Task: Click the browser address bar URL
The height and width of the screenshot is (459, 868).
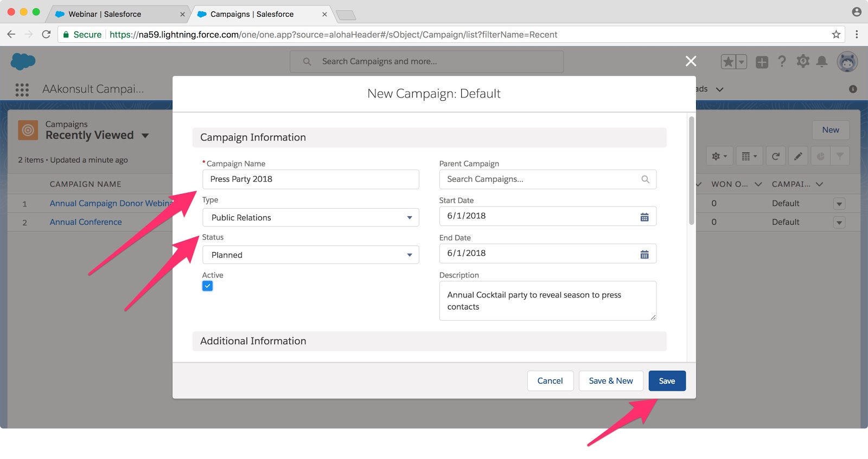Action: tap(333, 35)
